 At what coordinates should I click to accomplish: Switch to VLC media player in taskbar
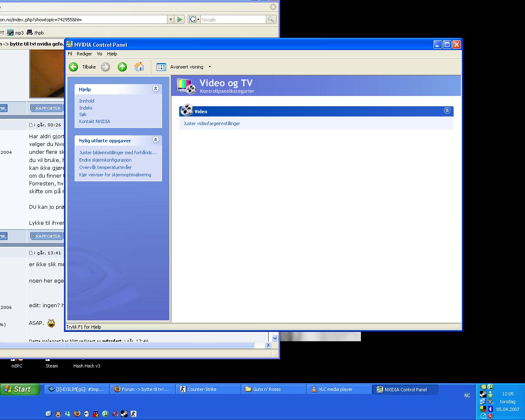(339, 389)
